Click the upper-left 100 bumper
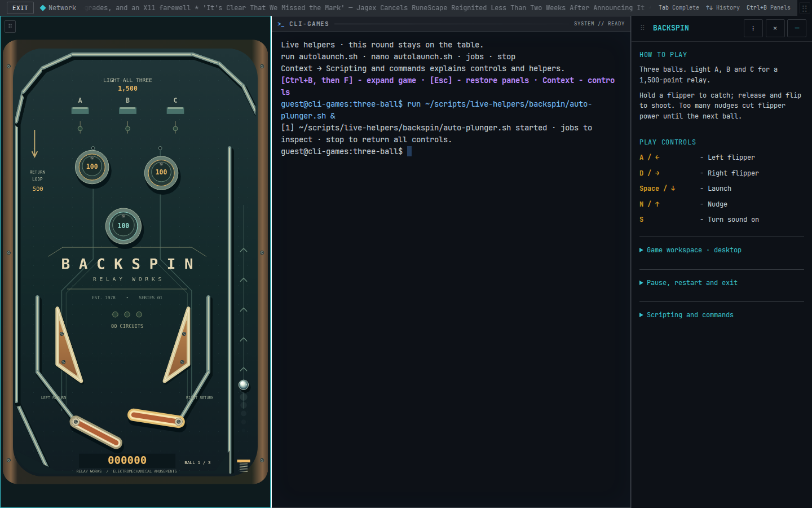The height and width of the screenshot is (508, 812). click(x=92, y=167)
